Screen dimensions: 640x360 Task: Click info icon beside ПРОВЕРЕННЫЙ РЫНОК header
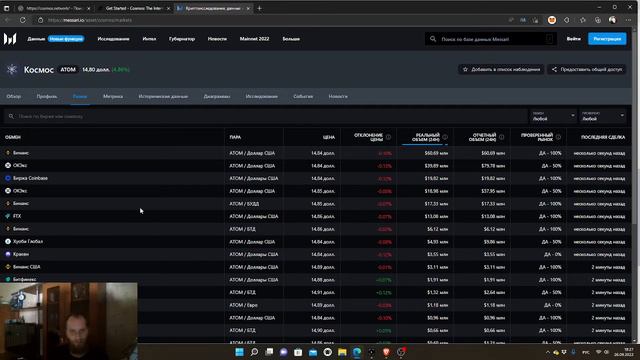(558, 137)
